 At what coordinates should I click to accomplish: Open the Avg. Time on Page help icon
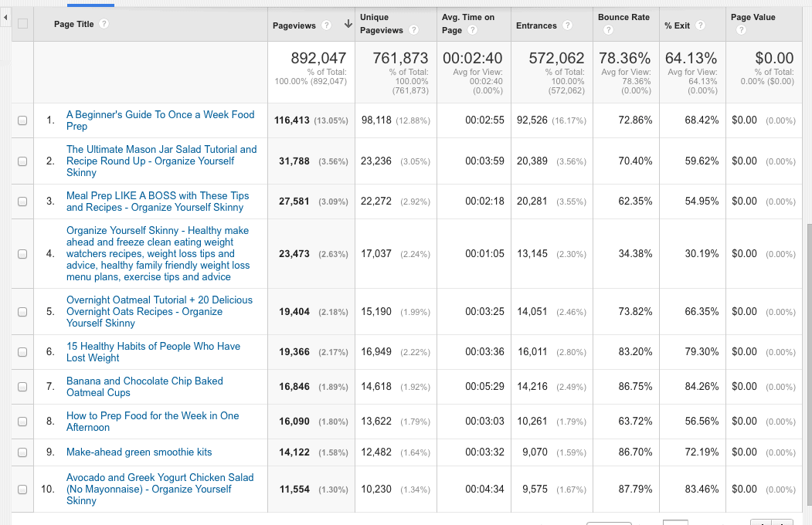click(472, 30)
